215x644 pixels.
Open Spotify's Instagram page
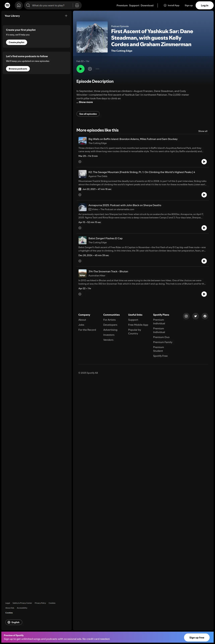tap(186, 316)
